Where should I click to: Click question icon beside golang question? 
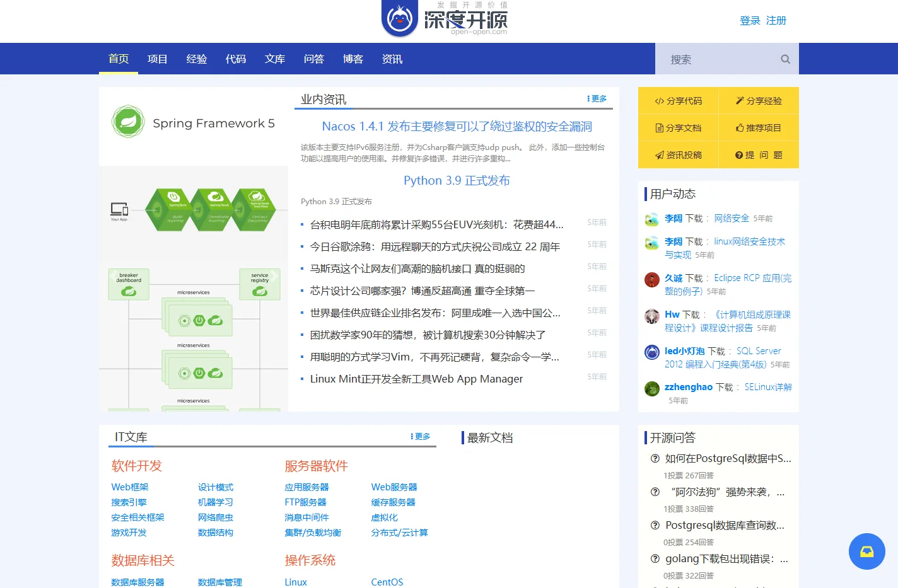point(655,558)
